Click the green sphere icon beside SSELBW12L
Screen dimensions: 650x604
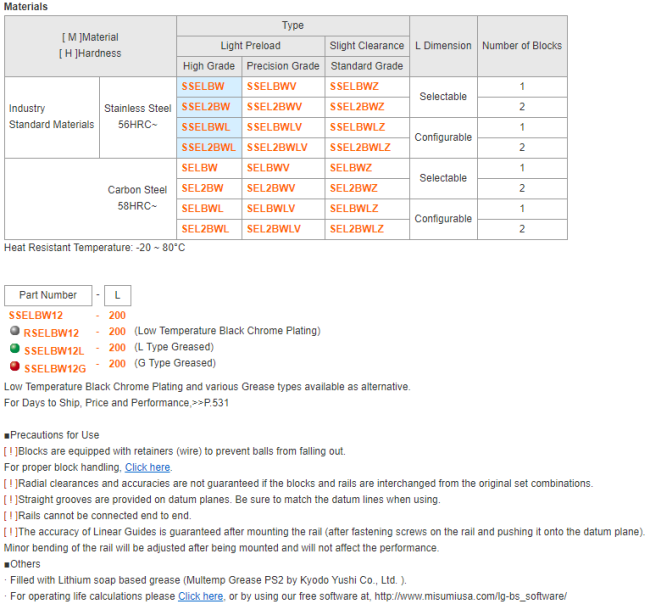coord(14,347)
